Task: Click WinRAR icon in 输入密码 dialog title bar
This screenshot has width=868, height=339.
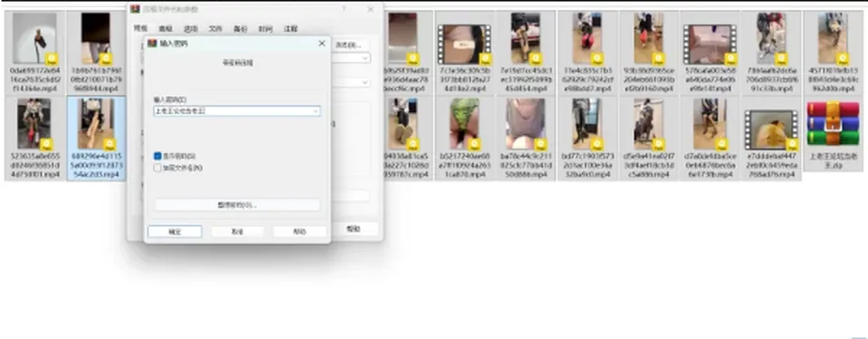Action: (x=152, y=43)
